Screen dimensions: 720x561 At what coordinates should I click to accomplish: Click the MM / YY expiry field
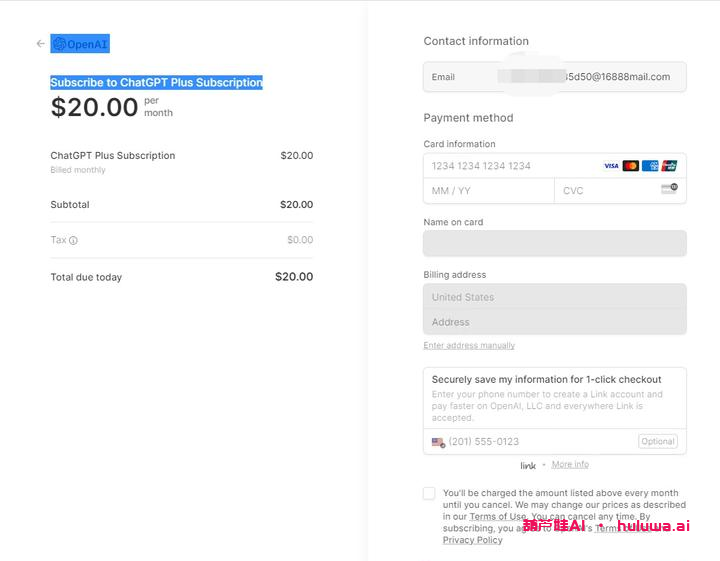(488, 191)
